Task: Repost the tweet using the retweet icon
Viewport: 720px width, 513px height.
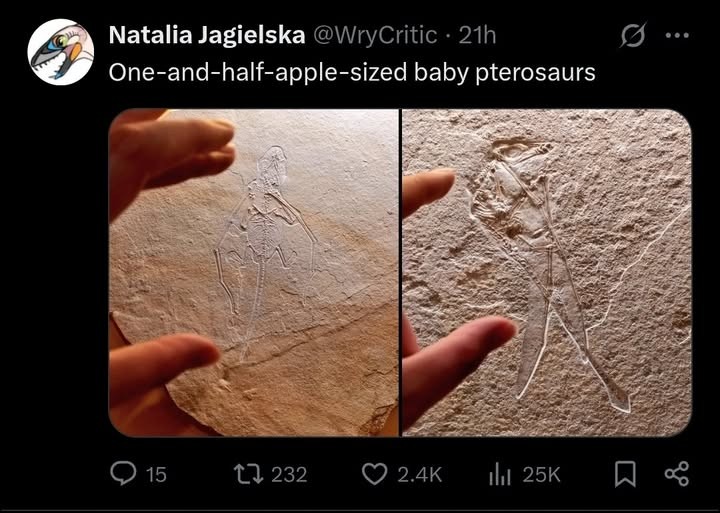Action: click(x=248, y=474)
